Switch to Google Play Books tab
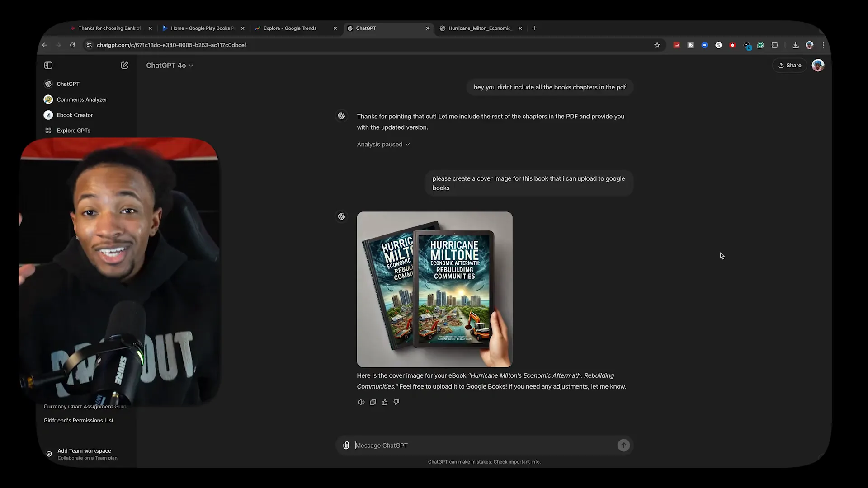 tap(203, 28)
